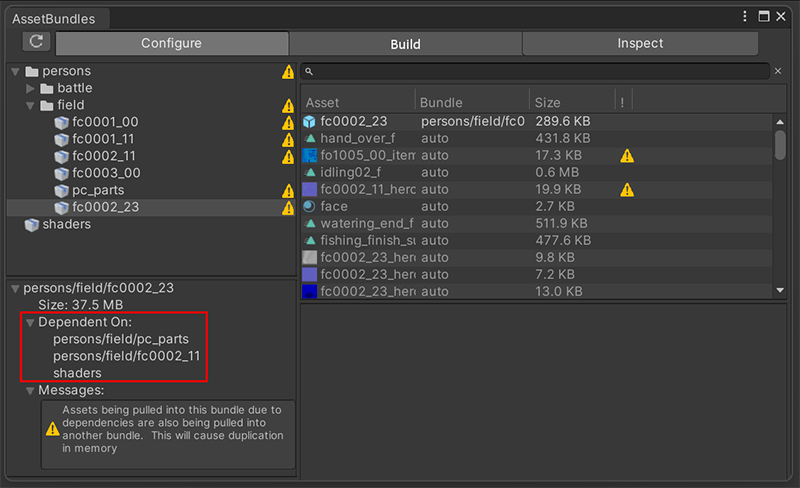Open the AssetBundles window kebab menu
Image resolution: width=800 pixels, height=488 pixels.
tap(745, 16)
